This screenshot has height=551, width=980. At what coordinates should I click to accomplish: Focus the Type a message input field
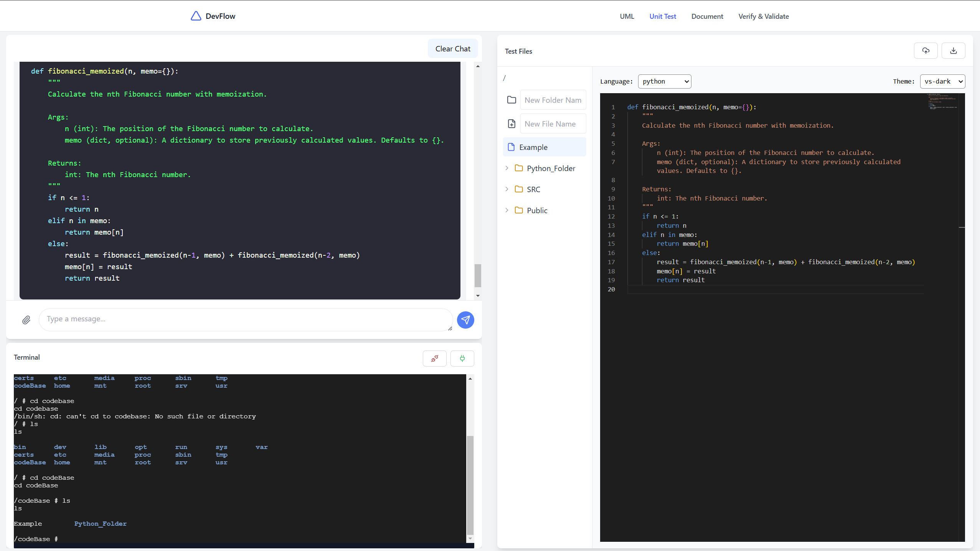(x=246, y=319)
